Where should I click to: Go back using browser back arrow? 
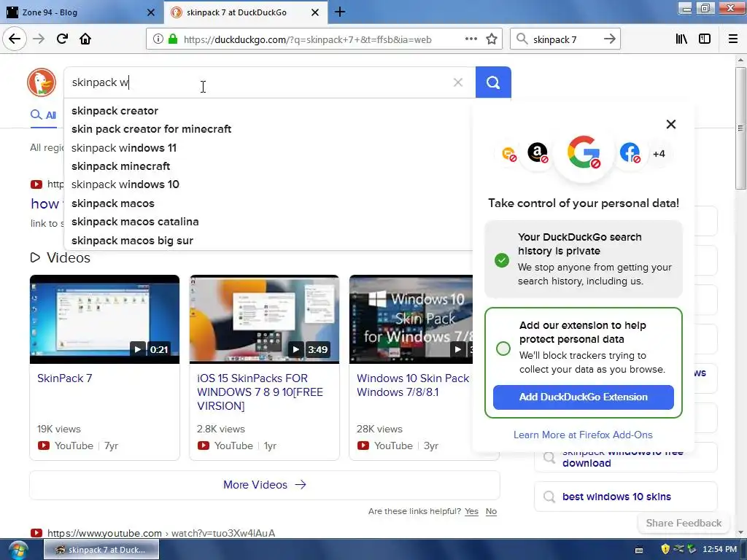[x=15, y=39]
